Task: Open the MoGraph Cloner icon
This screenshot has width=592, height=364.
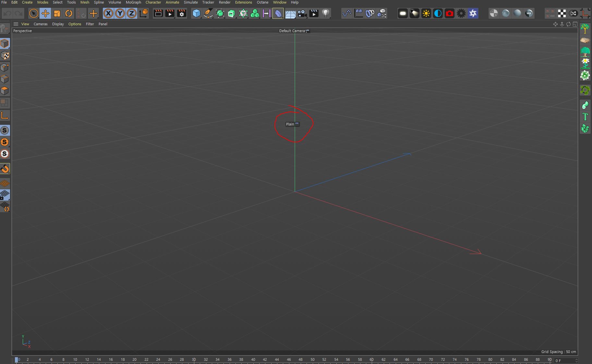Action: [243, 13]
